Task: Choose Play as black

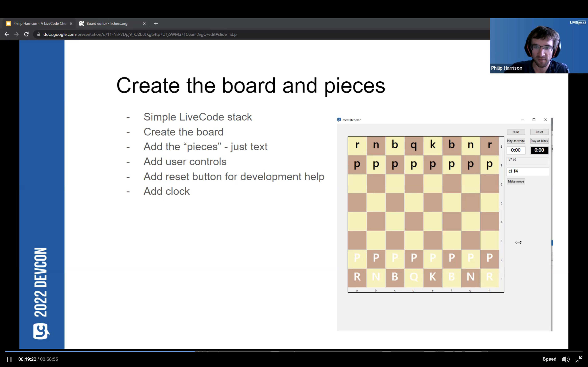Action: [x=539, y=141]
